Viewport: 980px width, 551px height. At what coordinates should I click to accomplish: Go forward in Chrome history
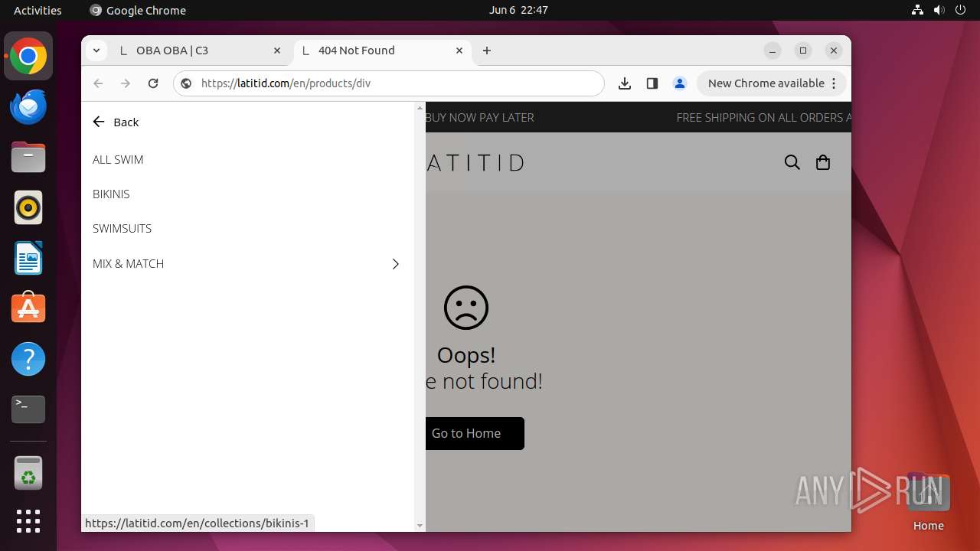[x=126, y=83]
